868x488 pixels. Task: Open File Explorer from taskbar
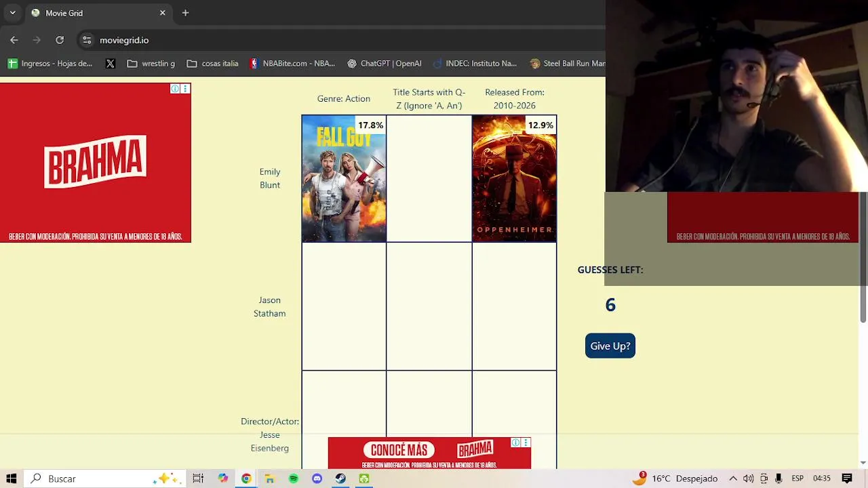coord(270,479)
